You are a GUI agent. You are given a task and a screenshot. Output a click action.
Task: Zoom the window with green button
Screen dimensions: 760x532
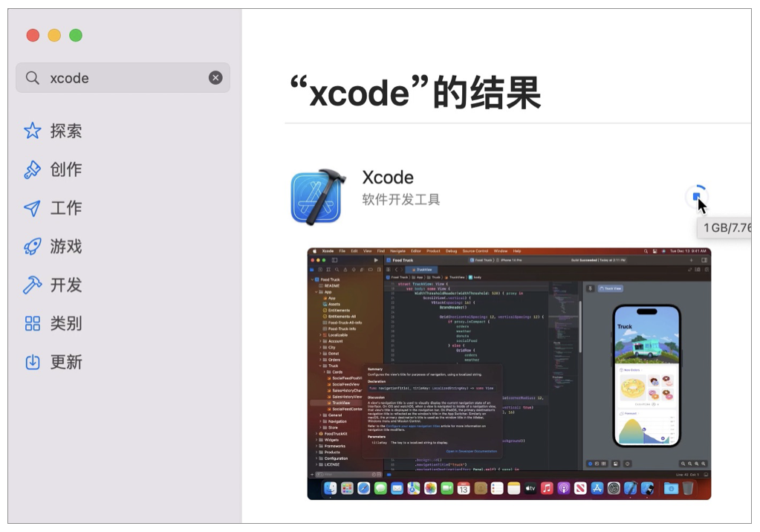(x=76, y=36)
